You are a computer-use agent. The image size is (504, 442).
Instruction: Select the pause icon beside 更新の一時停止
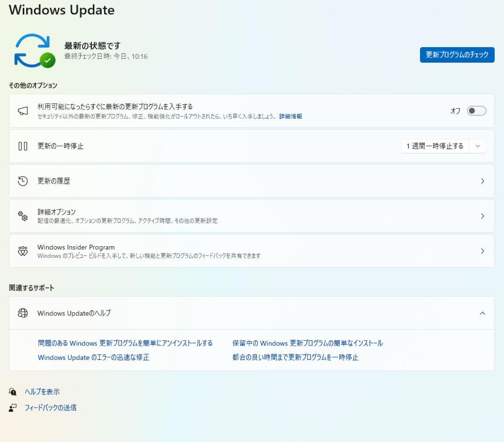(x=23, y=146)
